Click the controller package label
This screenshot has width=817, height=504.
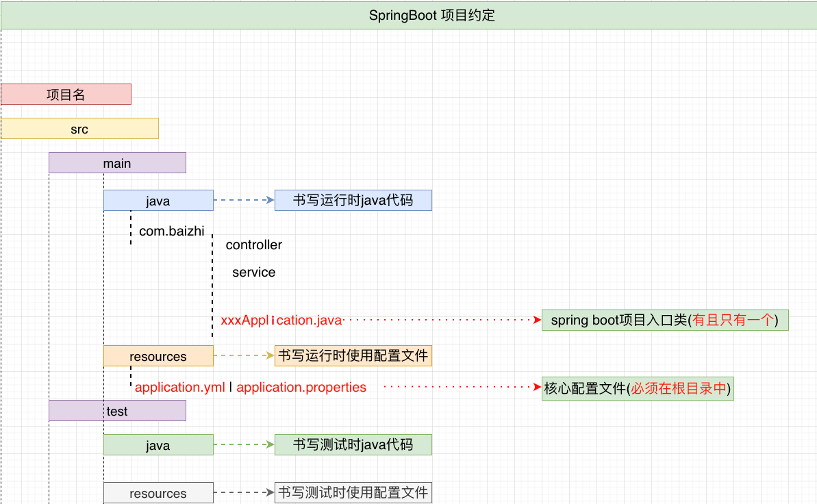click(253, 244)
